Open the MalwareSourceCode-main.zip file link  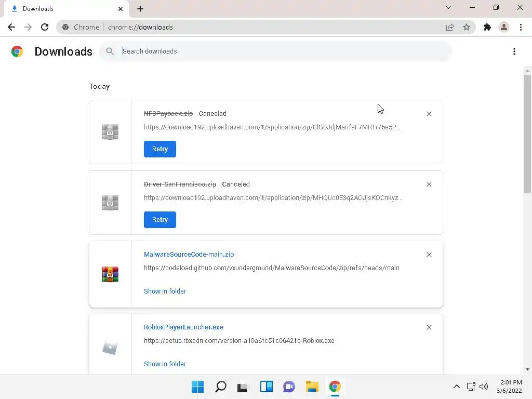189,254
